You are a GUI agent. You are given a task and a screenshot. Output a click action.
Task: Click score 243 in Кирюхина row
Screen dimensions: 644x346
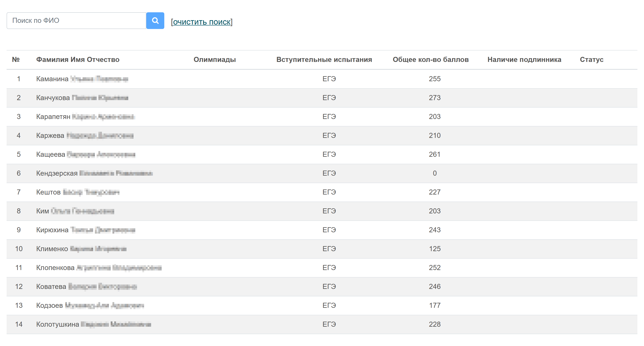[434, 230]
